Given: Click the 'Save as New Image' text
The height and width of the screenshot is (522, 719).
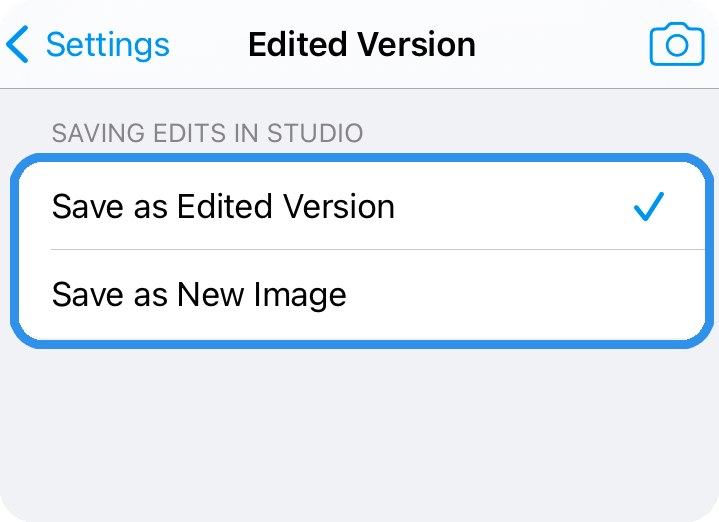Looking at the screenshot, I should 199,295.
